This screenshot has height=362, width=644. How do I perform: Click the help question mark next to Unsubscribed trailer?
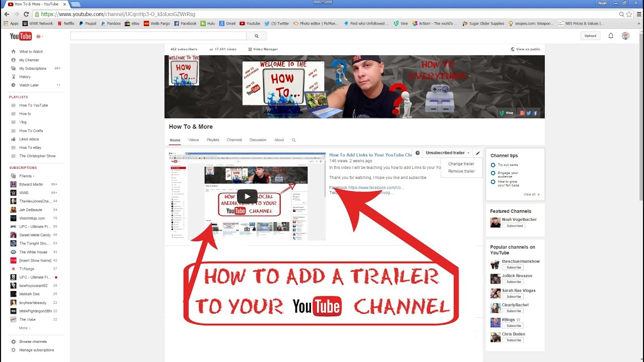coord(417,153)
